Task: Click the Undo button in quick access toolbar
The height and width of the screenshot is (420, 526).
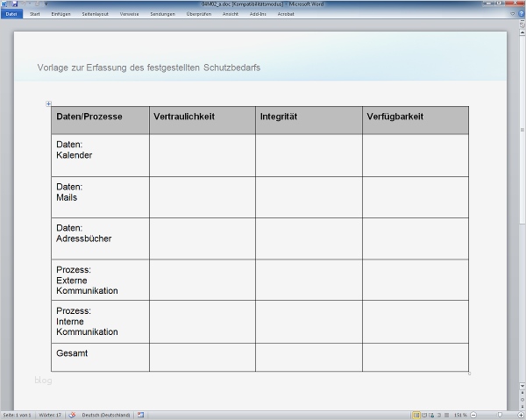Action: tap(25, 4)
